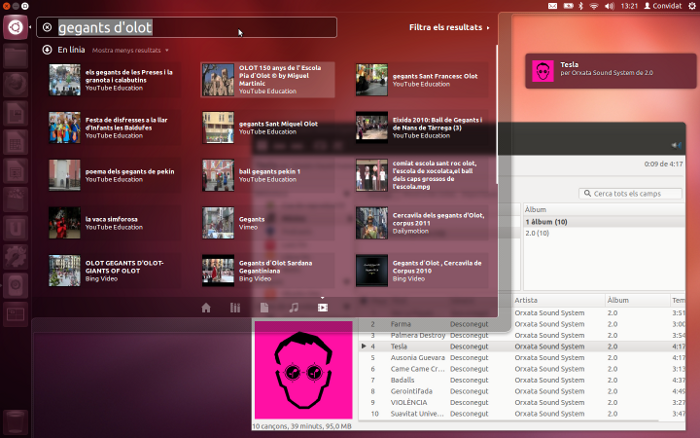Select track Palmera Destroy
Screen dimensions: 700x438
tap(521, 335)
